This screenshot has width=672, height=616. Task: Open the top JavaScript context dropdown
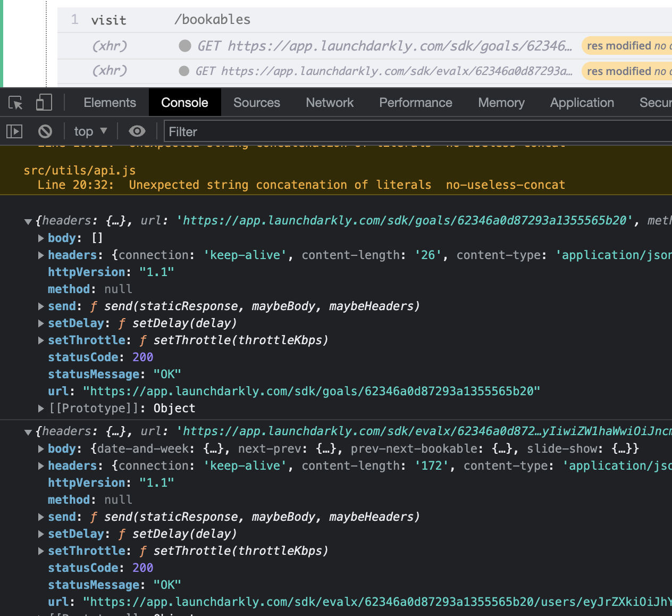90,131
